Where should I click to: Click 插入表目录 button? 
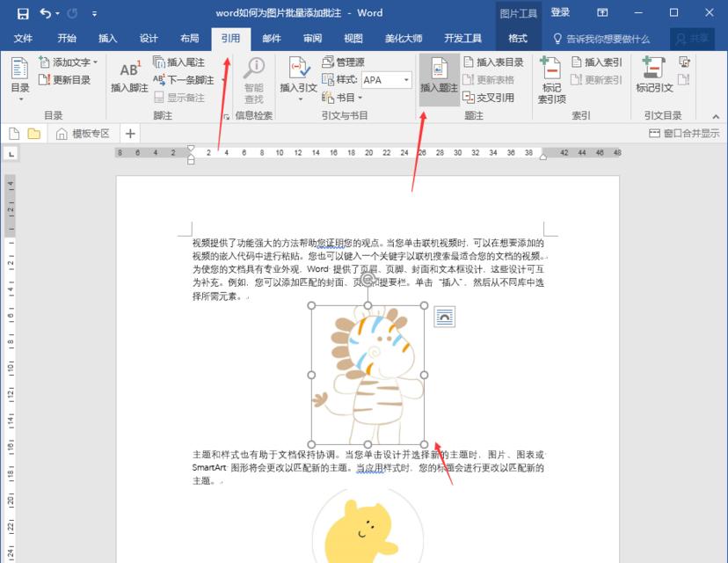click(x=493, y=62)
